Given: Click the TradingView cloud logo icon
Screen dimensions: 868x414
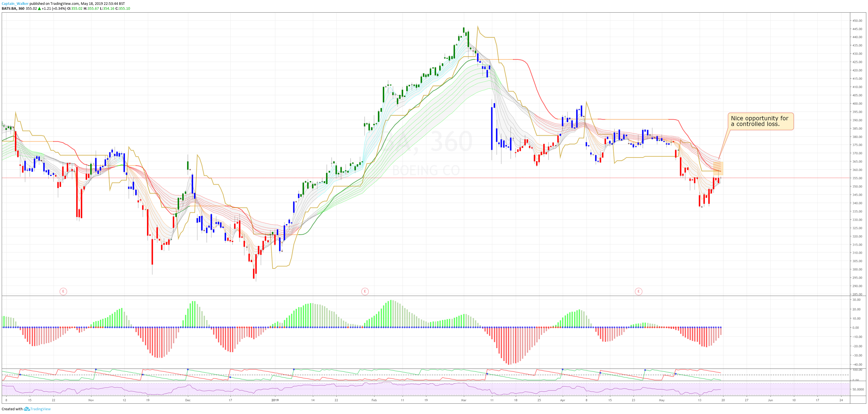Looking at the screenshot, I should coord(27,409).
